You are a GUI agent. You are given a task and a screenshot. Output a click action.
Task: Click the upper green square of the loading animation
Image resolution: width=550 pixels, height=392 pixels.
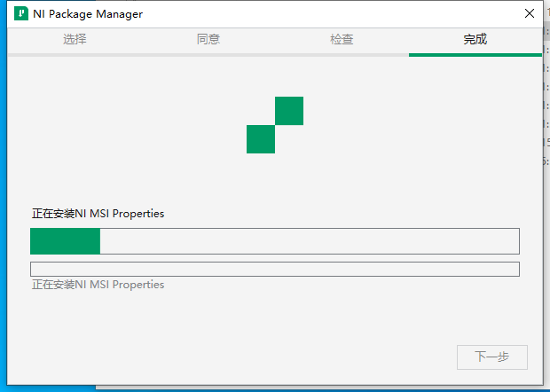[289, 111]
